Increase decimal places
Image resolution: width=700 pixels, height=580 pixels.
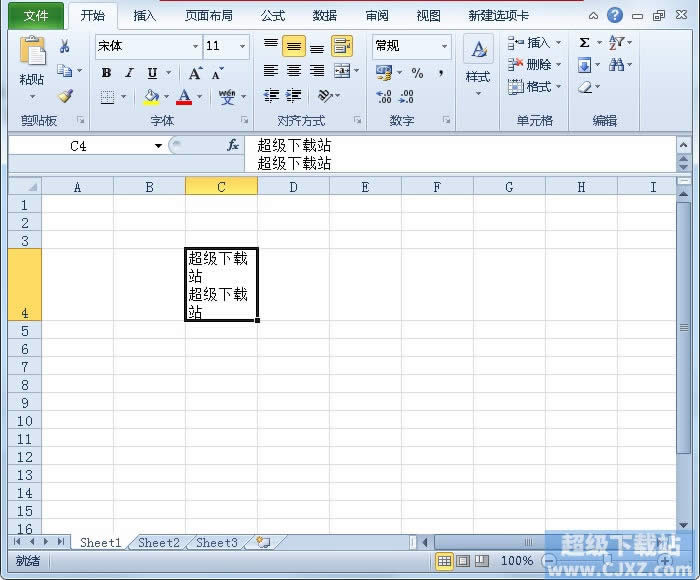[x=384, y=96]
